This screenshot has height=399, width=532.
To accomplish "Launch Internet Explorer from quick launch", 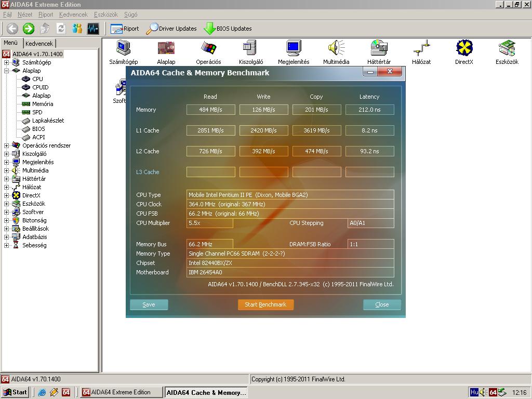I will [42, 392].
